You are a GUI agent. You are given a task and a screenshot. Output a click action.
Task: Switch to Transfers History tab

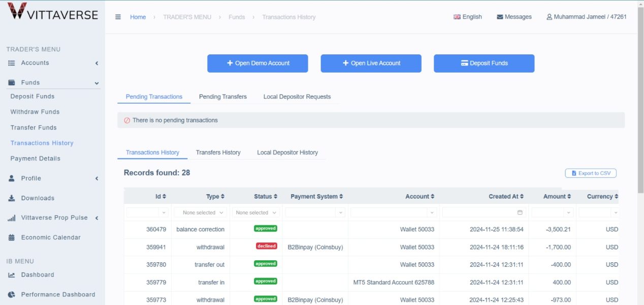(218, 152)
